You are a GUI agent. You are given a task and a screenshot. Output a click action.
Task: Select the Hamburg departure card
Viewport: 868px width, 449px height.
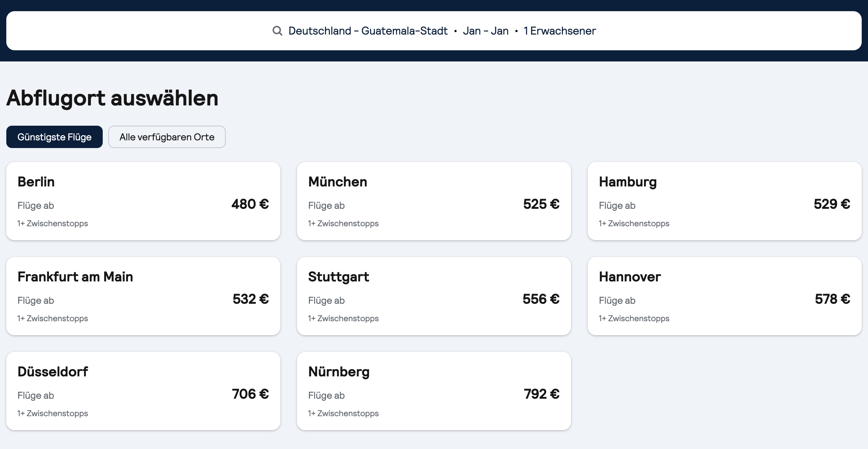724,201
